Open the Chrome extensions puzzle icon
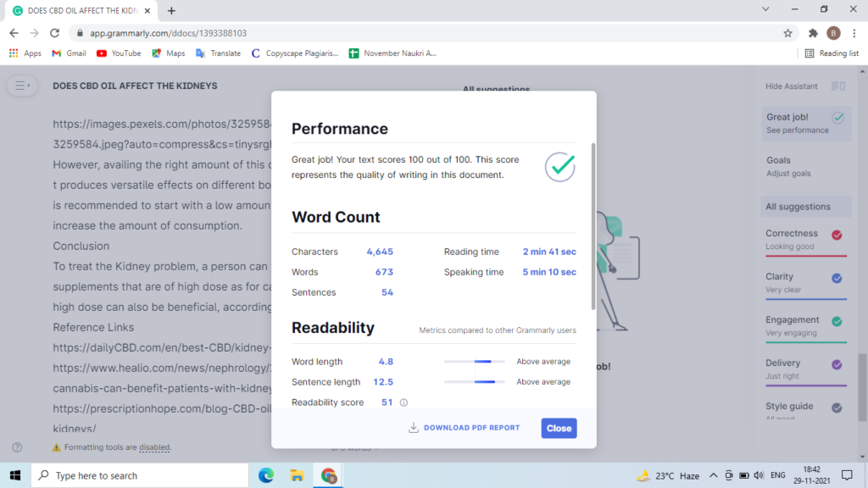Screen dimensions: 868x488 pyautogui.click(x=813, y=33)
